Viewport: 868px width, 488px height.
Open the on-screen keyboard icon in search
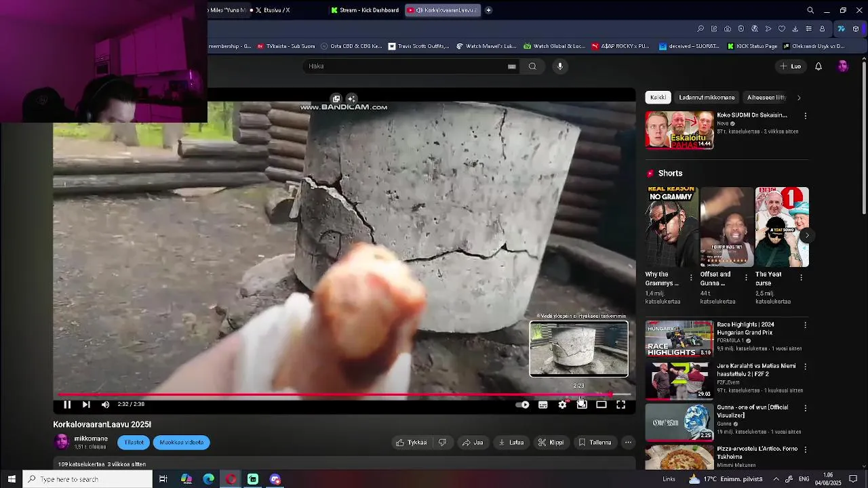pyautogui.click(x=512, y=66)
